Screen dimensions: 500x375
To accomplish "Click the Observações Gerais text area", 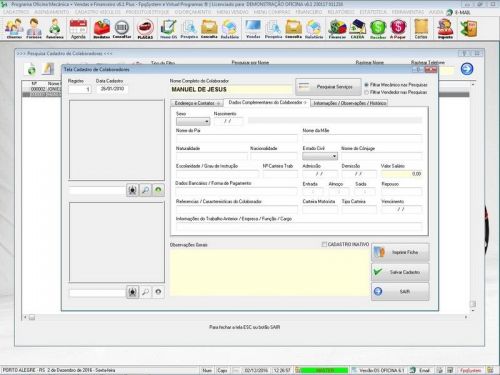I will coord(270,273).
